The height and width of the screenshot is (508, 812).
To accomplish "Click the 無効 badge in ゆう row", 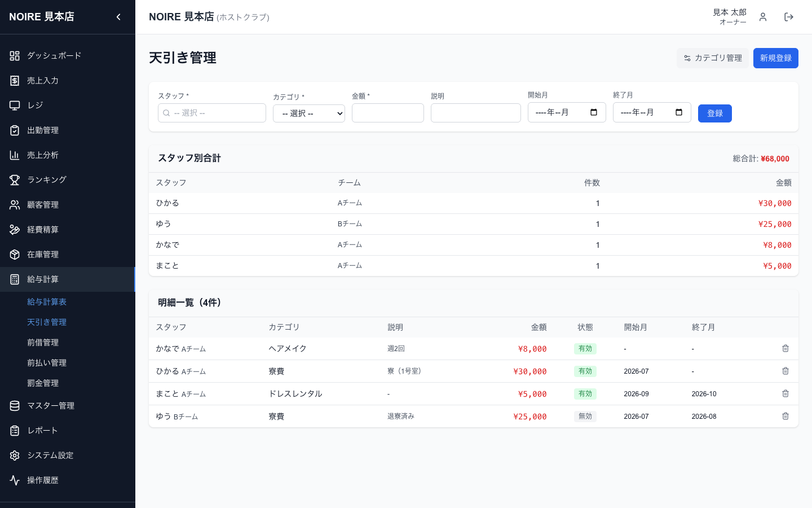I will (x=585, y=417).
